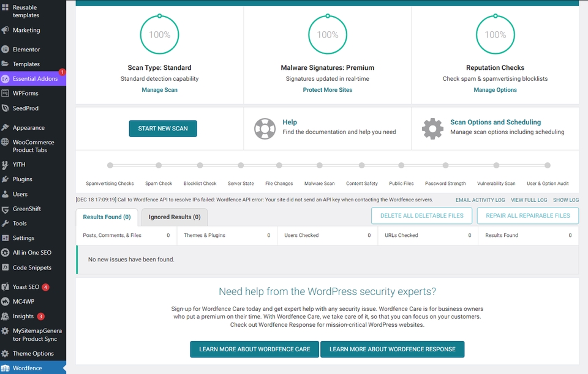Click the Tools wrench icon
Viewport: 588px width, 374px height.
coord(5,223)
